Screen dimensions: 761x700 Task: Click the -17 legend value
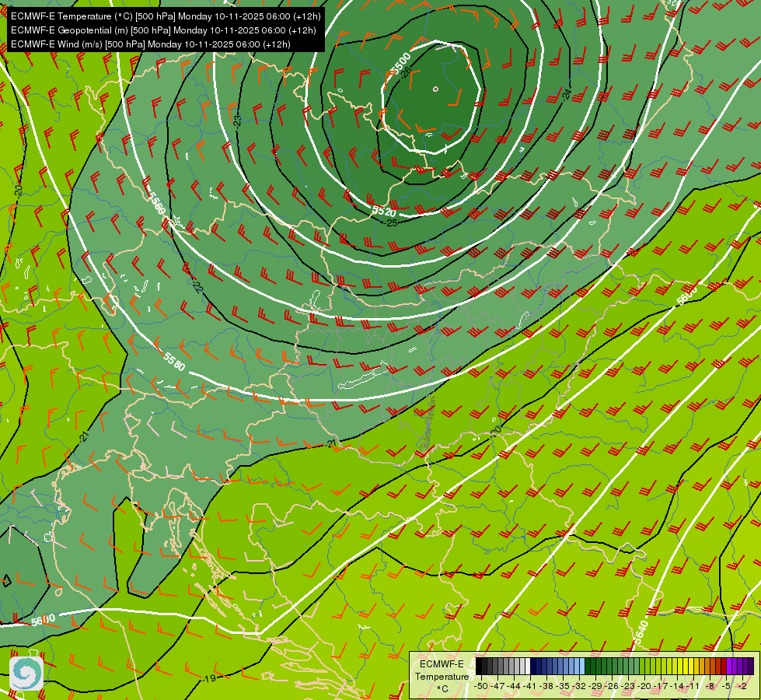[x=661, y=686]
